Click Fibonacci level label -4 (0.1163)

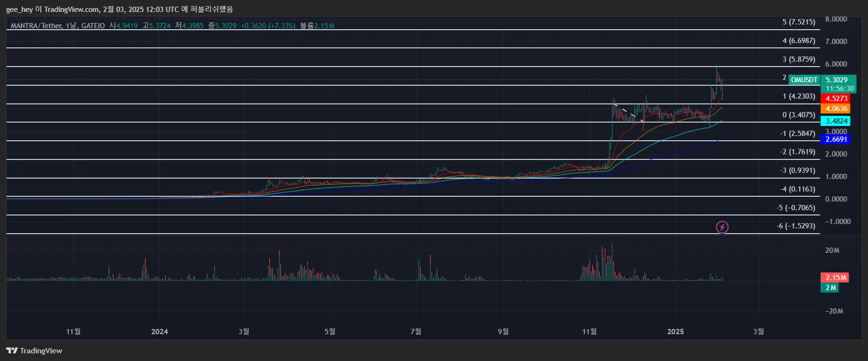[797, 189]
